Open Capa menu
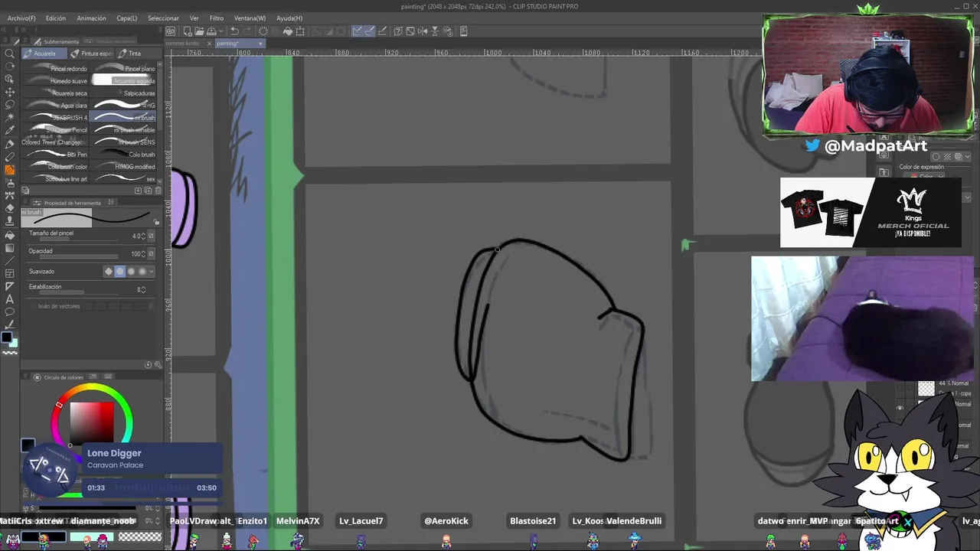The width and height of the screenshot is (980, 551). coord(126,18)
